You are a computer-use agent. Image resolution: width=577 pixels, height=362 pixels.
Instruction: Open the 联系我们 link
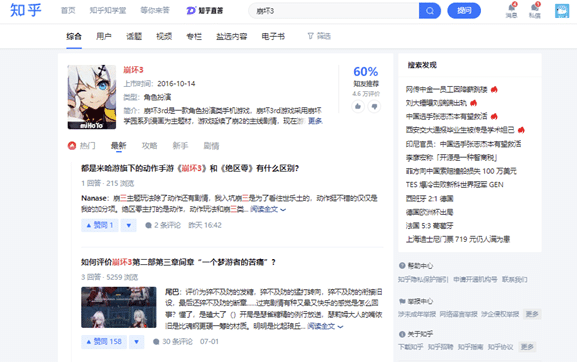514,280
